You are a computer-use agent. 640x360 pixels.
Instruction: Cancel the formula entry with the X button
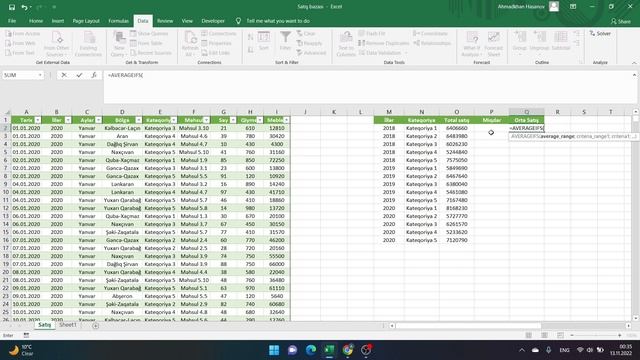(x=64, y=75)
